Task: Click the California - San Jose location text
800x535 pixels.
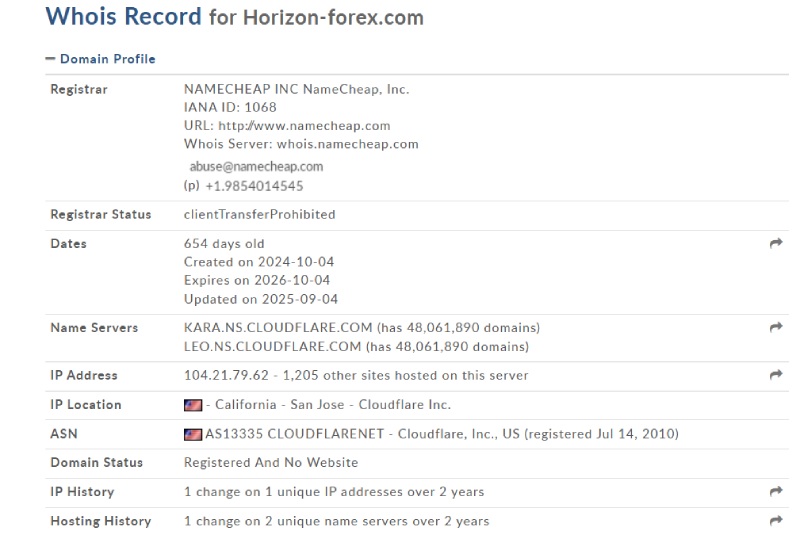Action: [280, 405]
